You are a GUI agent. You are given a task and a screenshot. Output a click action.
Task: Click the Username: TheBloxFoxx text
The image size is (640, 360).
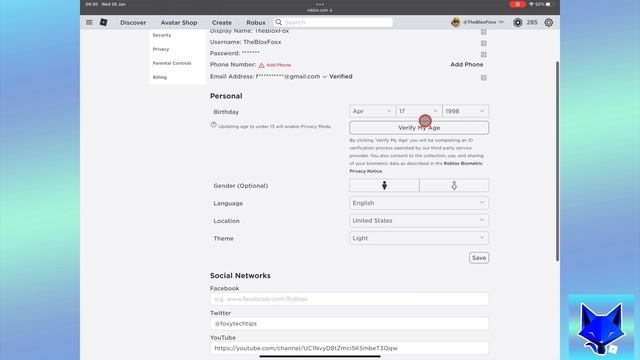click(245, 42)
